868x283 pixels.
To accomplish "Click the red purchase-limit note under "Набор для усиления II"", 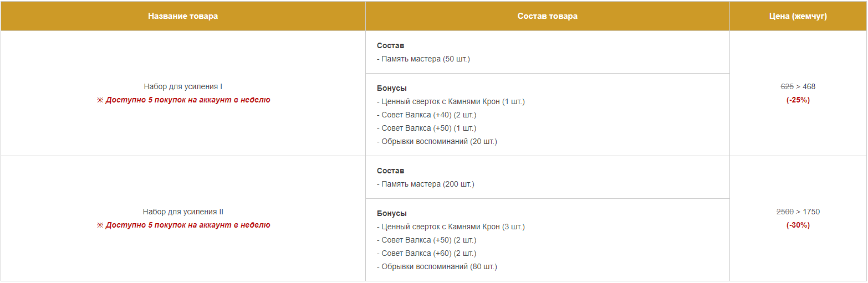I will pyautogui.click(x=183, y=225).
